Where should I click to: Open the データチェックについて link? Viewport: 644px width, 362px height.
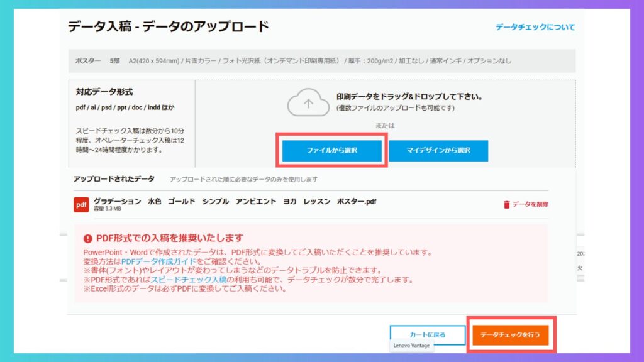click(x=535, y=27)
